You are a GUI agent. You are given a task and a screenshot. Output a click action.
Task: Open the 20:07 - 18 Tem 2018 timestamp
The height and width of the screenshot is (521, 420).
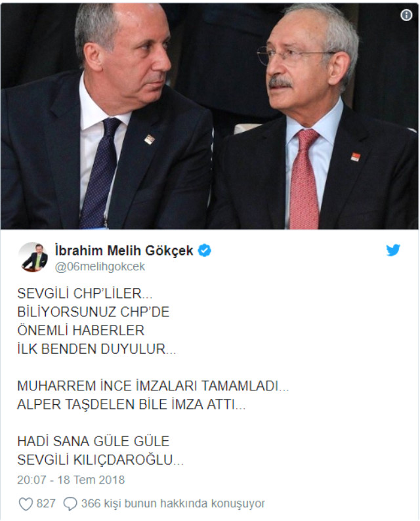point(71,480)
